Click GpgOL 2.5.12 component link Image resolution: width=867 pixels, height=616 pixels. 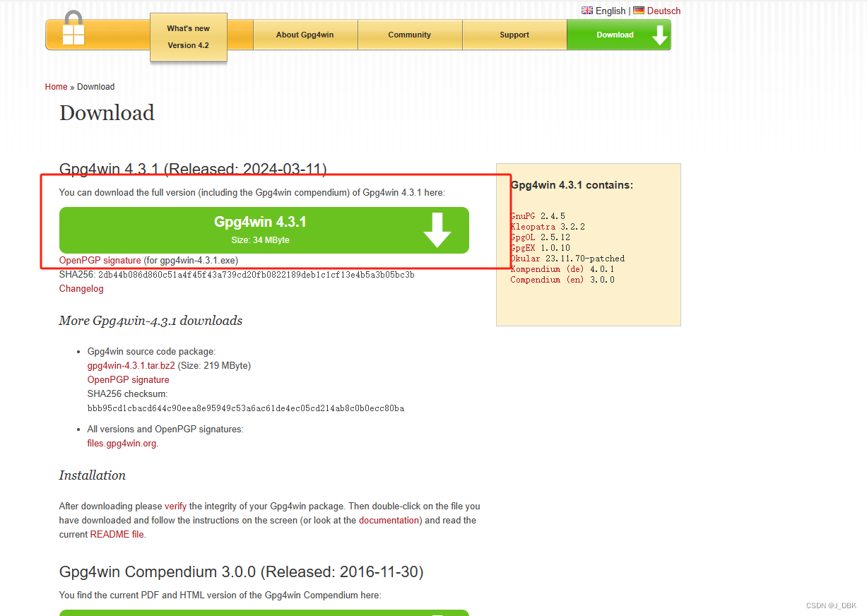541,237
